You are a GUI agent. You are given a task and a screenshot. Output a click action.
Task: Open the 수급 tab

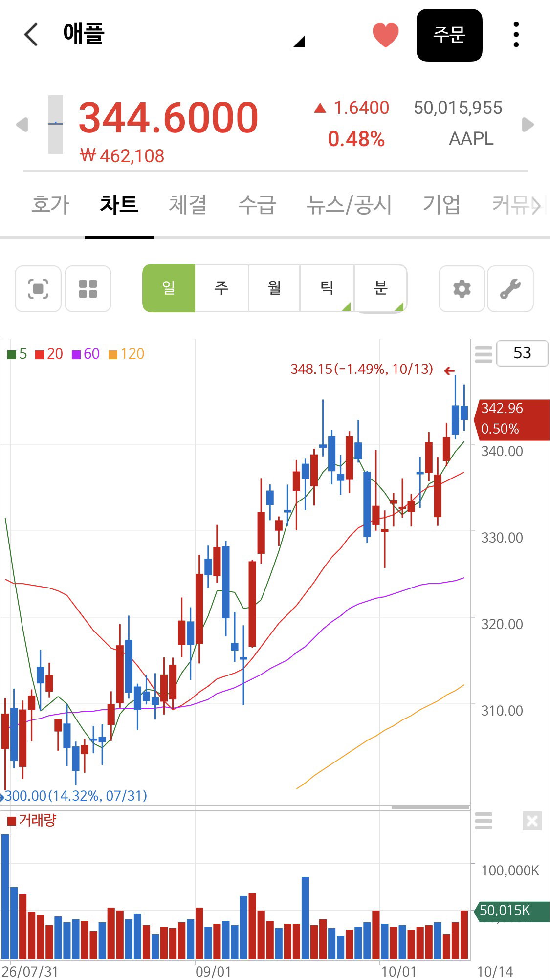(x=257, y=204)
